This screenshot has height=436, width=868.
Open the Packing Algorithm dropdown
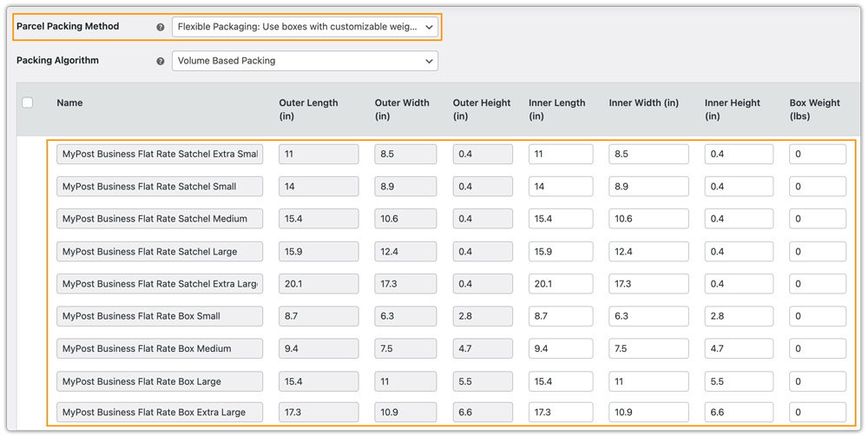tap(305, 61)
